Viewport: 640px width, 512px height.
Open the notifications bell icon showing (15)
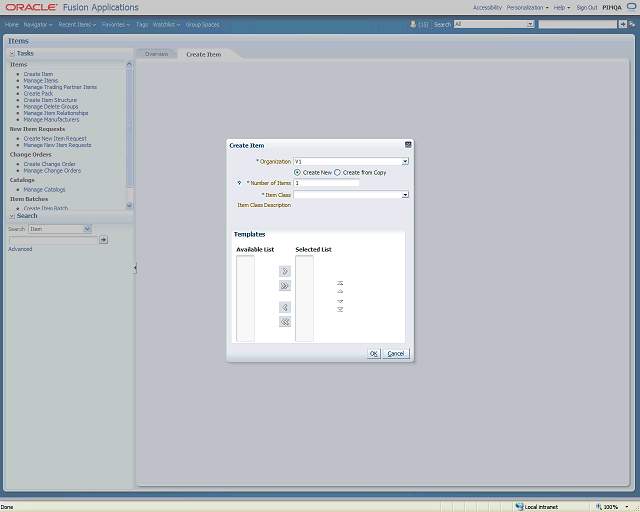click(413, 24)
